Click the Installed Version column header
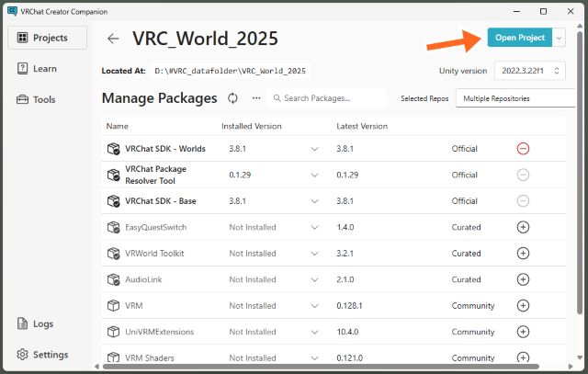The height and width of the screenshot is (374, 588). [251, 126]
